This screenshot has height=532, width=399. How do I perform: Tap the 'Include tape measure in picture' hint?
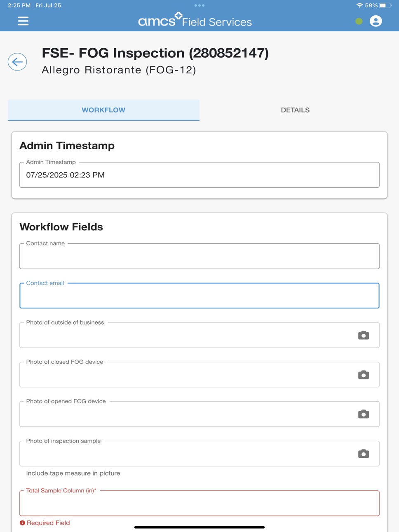click(73, 473)
